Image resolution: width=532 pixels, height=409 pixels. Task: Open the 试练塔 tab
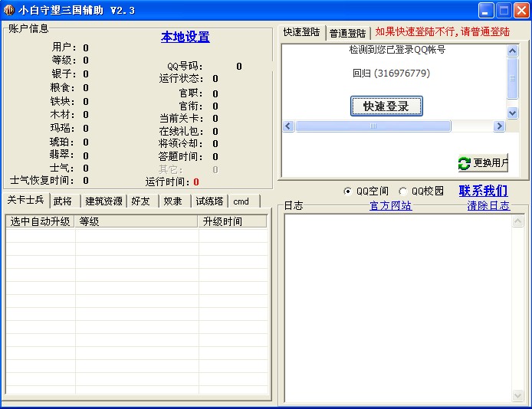point(209,201)
